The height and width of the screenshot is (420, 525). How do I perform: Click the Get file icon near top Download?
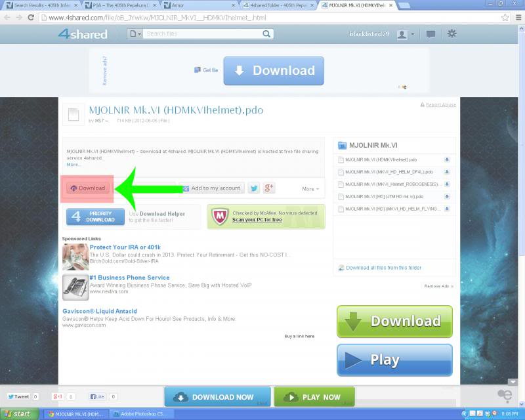198,70
